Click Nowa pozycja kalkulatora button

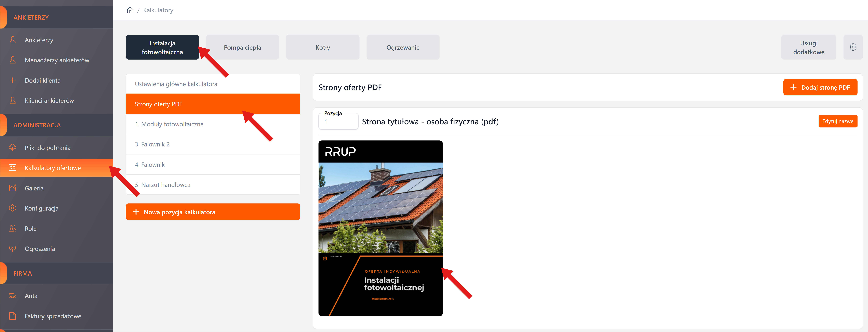pyautogui.click(x=213, y=212)
